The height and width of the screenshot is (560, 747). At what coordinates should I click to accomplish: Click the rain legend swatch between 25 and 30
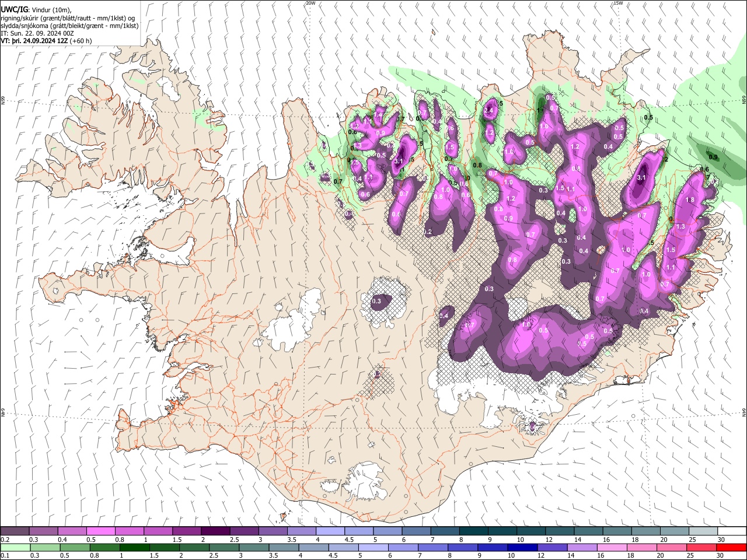pos(701,548)
